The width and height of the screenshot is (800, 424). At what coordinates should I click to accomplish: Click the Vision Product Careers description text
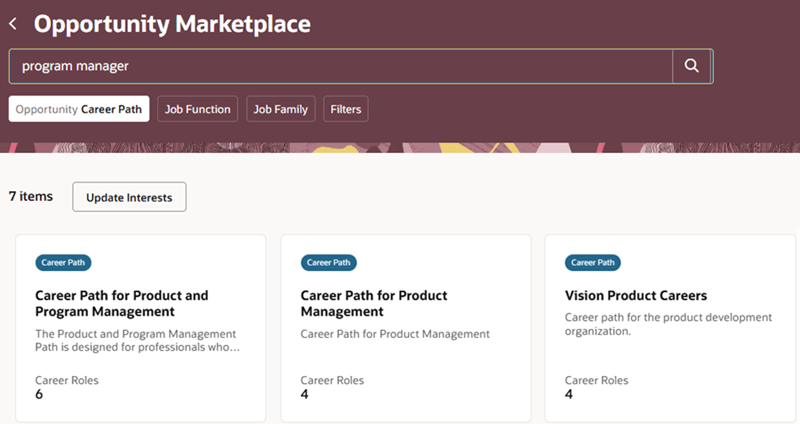click(668, 325)
